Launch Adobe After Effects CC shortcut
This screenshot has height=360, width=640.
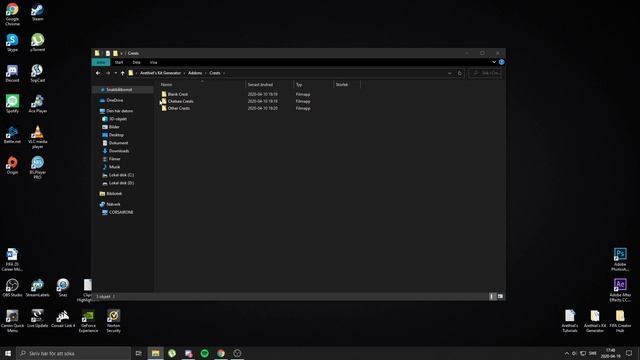[620, 290]
